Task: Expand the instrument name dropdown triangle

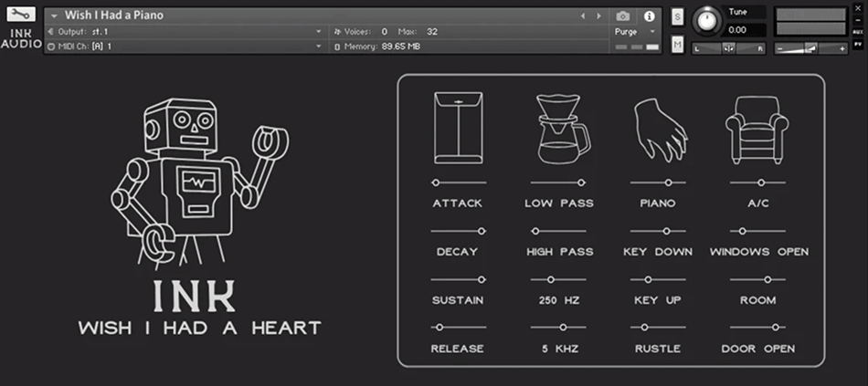Action: [54, 16]
